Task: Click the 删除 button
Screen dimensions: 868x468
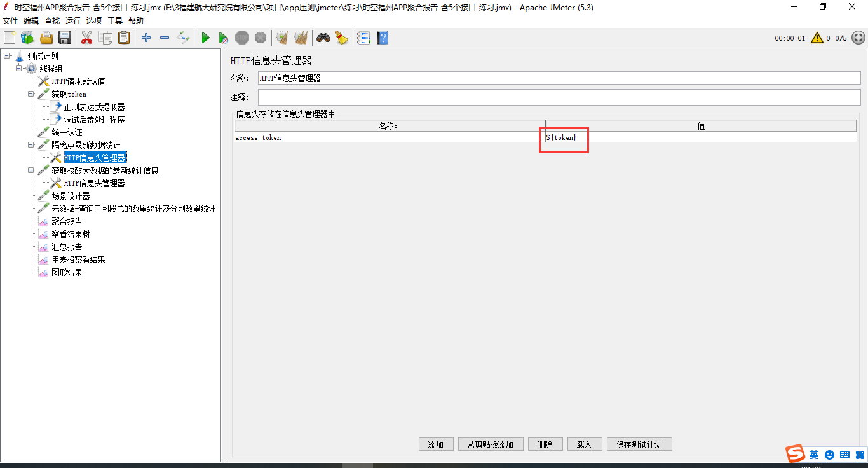Action: click(x=545, y=444)
